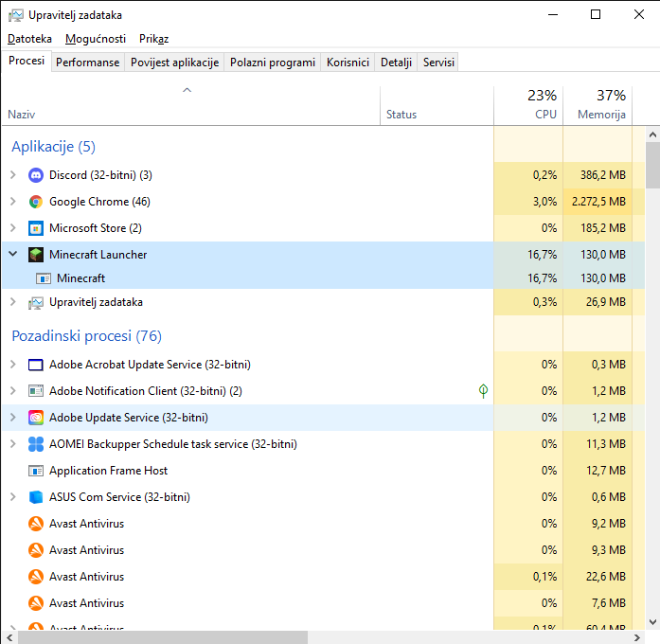Click the Discord app icon

pyautogui.click(x=36, y=175)
